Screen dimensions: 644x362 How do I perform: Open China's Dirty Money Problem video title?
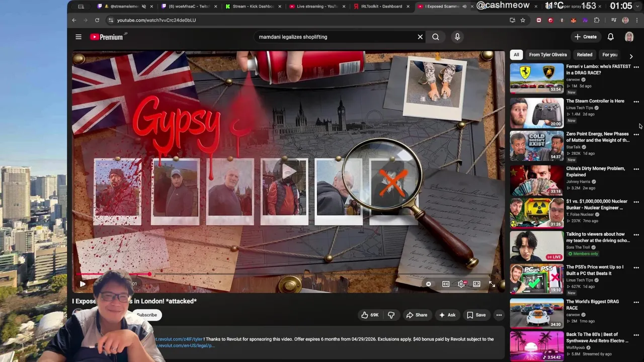596,171
